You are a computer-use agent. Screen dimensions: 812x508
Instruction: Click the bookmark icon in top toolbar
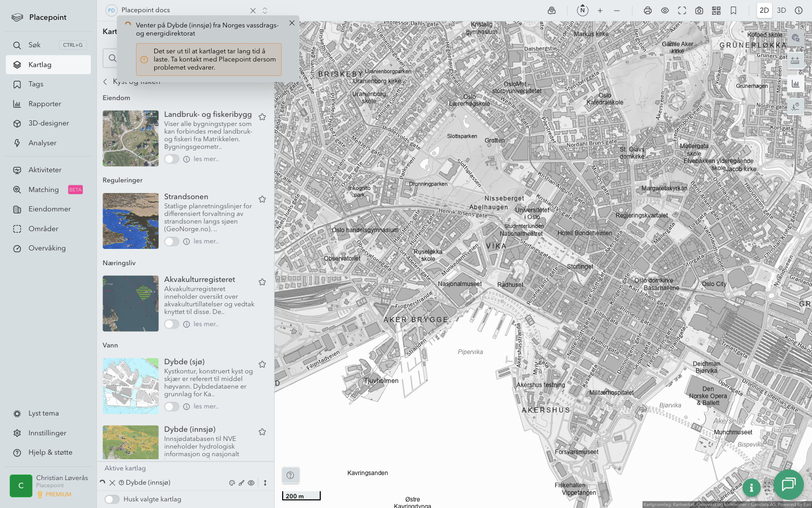(733, 11)
